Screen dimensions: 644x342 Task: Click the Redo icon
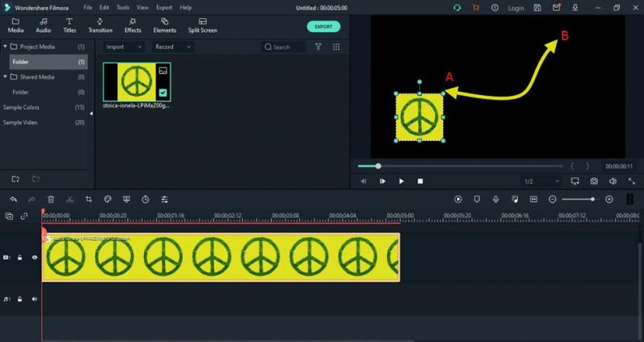pyautogui.click(x=32, y=199)
